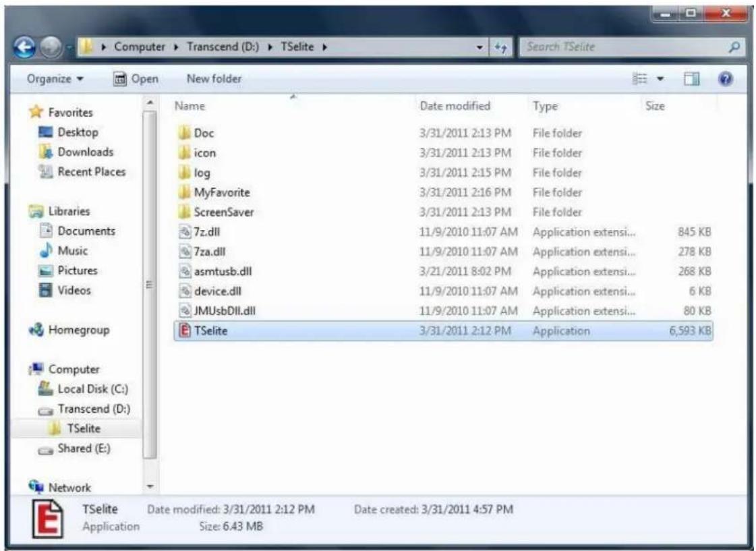Select Libraries in navigation pane
This screenshot has height=551, width=756.
tap(69, 211)
